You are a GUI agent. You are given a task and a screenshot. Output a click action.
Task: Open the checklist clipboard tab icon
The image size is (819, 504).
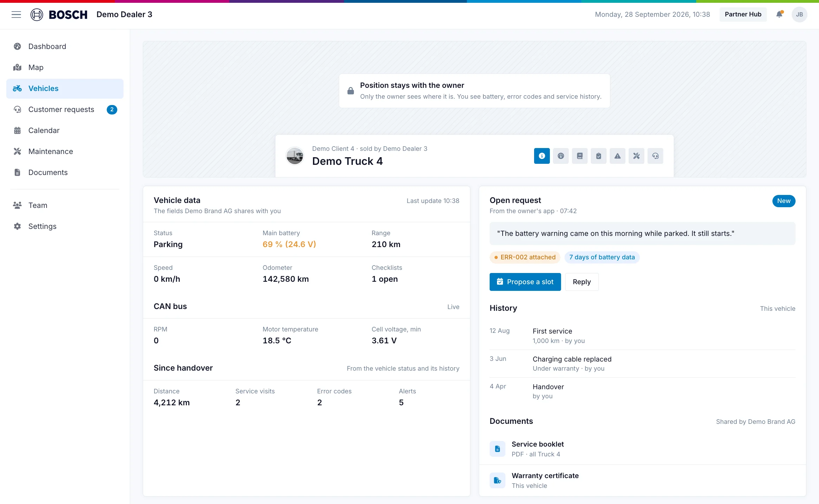point(598,156)
